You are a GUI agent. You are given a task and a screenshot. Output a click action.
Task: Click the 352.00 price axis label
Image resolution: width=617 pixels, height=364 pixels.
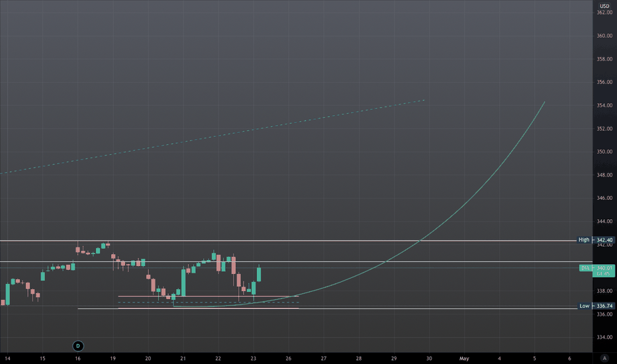click(604, 128)
